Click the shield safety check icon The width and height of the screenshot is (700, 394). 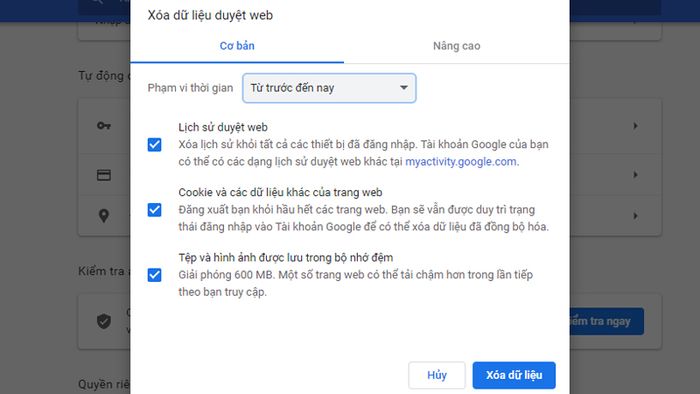click(x=104, y=321)
